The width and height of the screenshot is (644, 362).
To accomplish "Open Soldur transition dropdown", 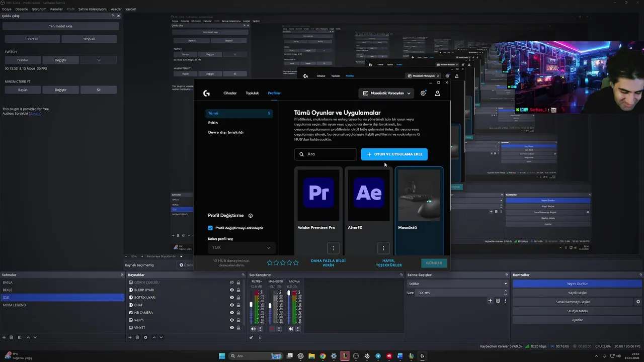I will [x=457, y=284].
